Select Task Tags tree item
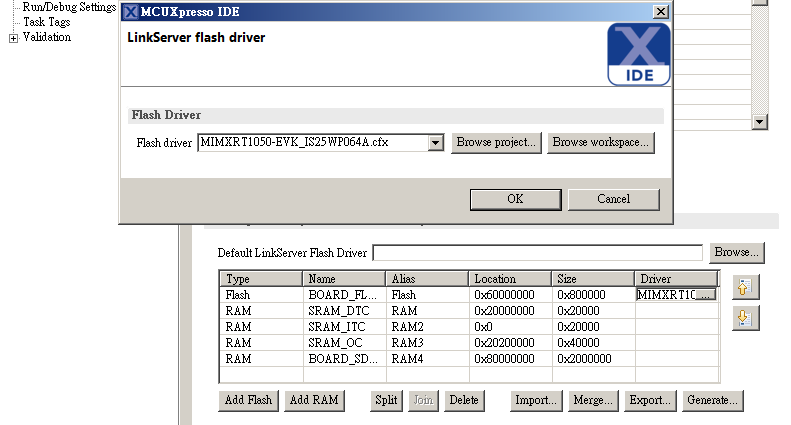This screenshot has width=791, height=425. click(x=46, y=22)
